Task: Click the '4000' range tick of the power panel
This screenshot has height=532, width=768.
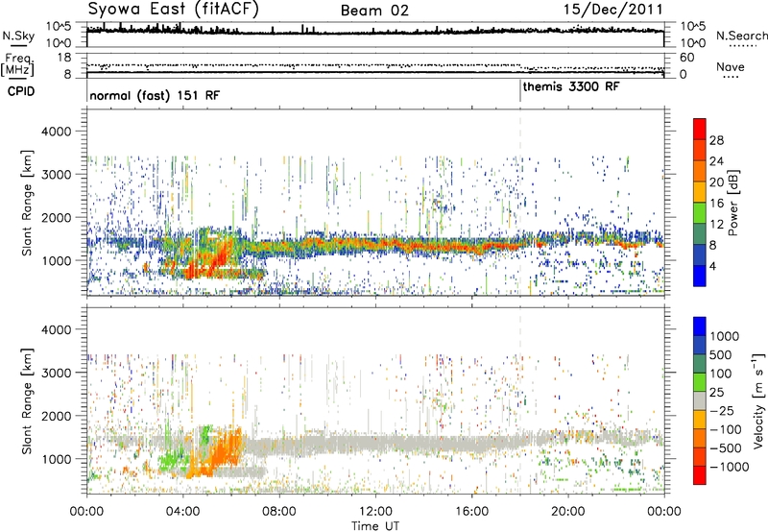Action: [59, 132]
